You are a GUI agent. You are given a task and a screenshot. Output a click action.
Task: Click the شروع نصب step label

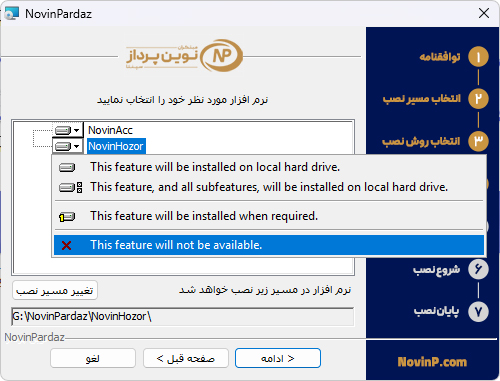[436, 270]
